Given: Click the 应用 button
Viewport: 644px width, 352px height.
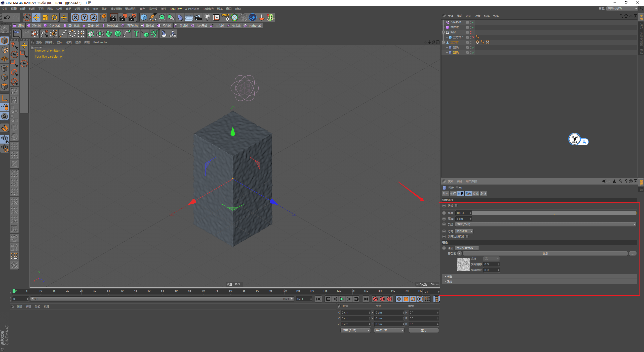Looking at the screenshot, I should [423, 330].
